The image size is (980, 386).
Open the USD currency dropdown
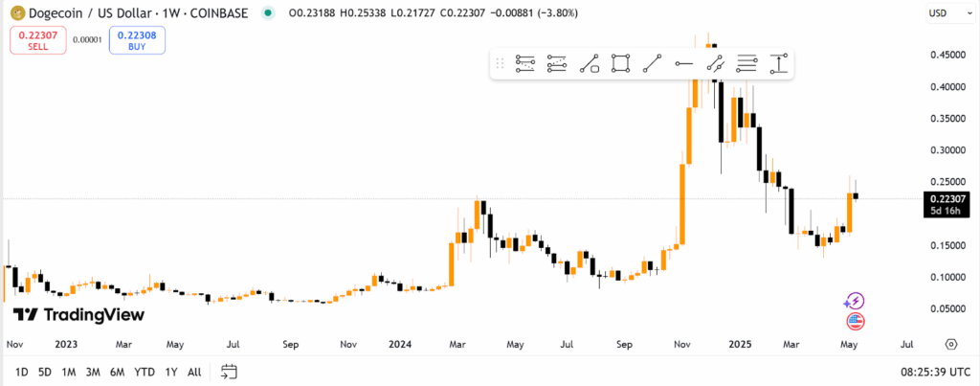[945, 13]
